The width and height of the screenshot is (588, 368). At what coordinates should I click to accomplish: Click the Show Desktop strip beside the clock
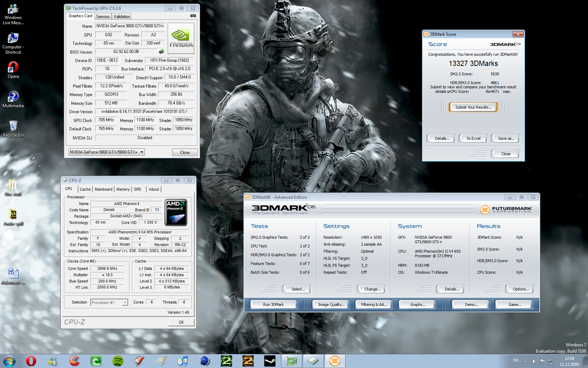(x=585, y=361)
